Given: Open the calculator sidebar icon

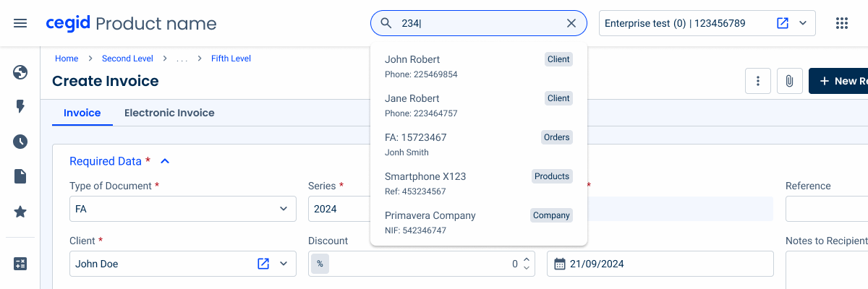Looking at the screenshot, I should point(20,264).
